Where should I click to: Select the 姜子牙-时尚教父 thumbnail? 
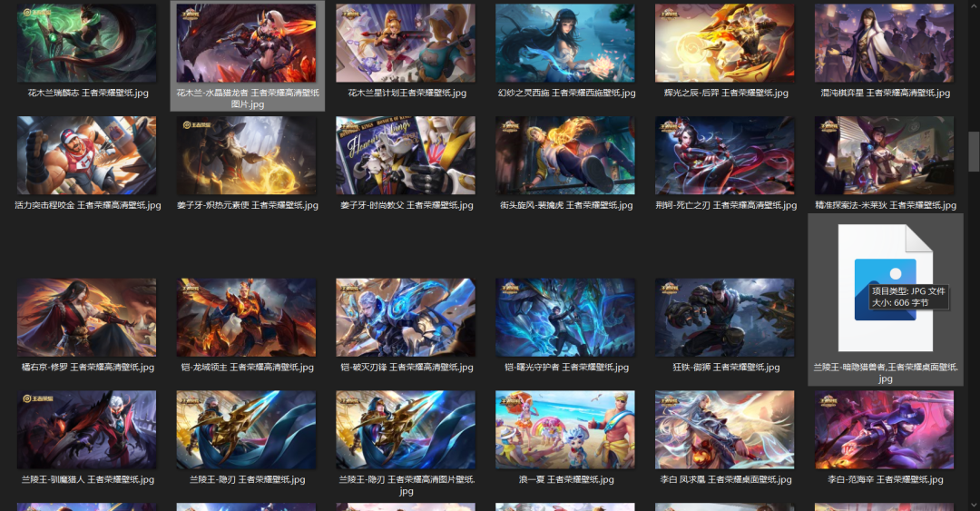406,155
